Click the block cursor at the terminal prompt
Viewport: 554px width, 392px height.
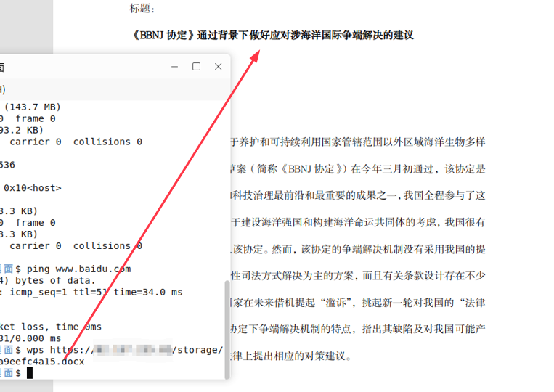coord(30,373)
